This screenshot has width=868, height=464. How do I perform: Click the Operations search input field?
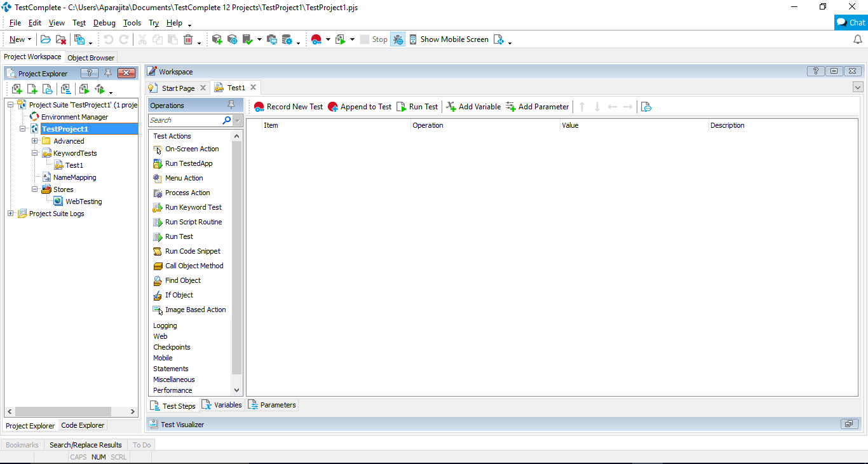185,120
